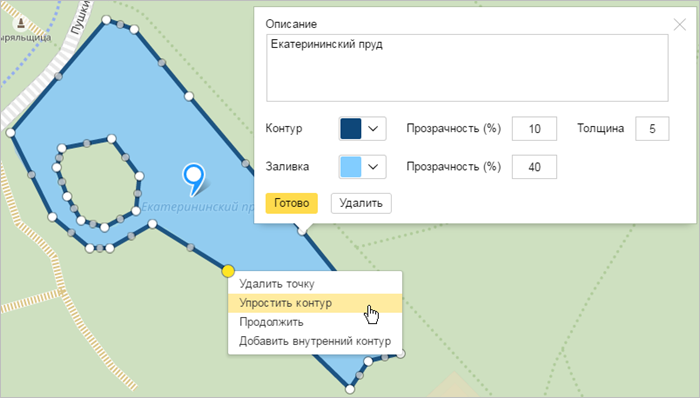Click the inner contour's top-right white vertex
This screenshot has width=700, height=398.
coord(112,139)
